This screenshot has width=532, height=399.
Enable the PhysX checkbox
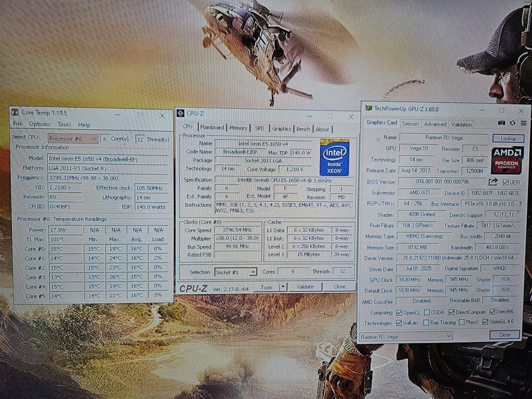pyautogui.click(x=461, y=322)
